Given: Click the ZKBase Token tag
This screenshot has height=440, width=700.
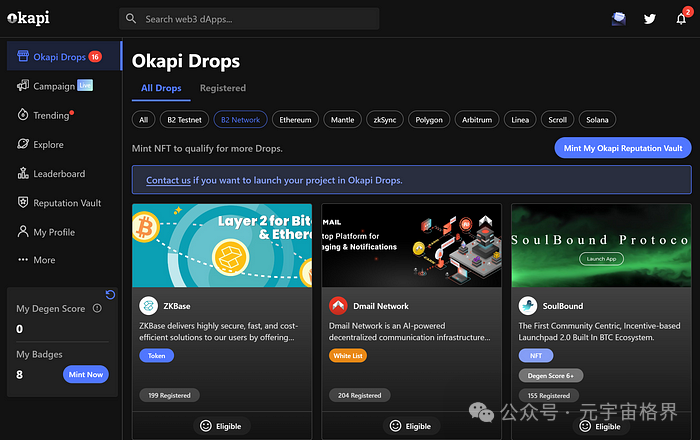Looking at the screenshot, I should click(156, 356).
